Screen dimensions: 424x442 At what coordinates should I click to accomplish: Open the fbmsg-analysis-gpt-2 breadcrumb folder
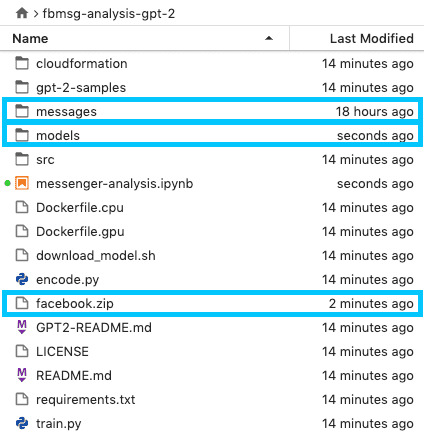coord(109,14)
